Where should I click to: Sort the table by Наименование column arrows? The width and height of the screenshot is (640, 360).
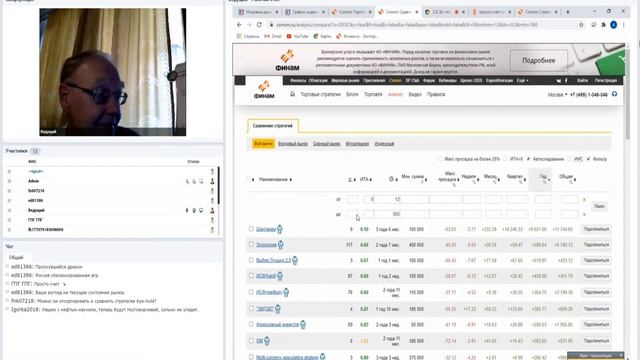click(x=291, y=180)
